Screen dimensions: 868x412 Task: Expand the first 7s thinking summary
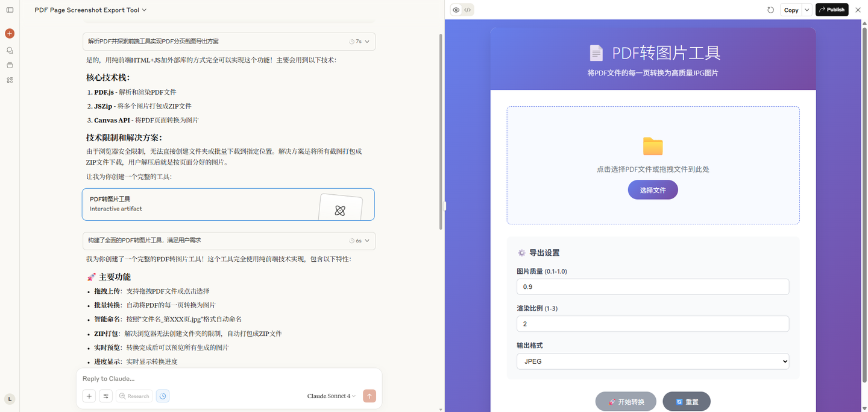click(229, 42)
